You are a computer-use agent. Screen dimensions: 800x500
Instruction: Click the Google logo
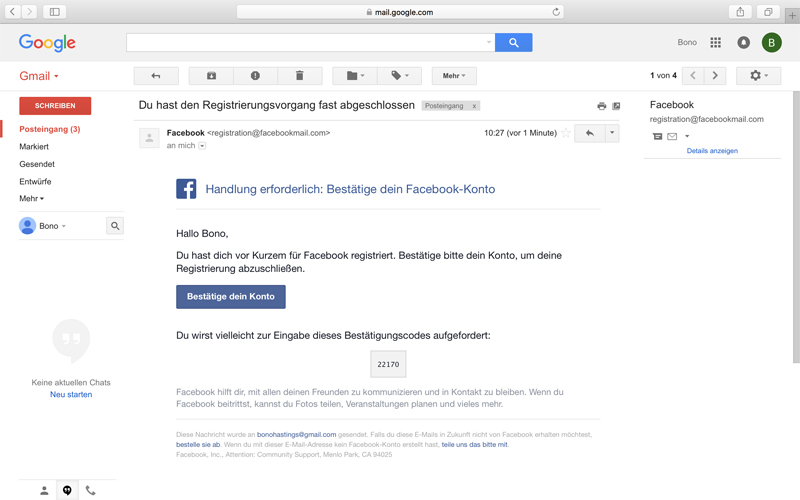47,43
